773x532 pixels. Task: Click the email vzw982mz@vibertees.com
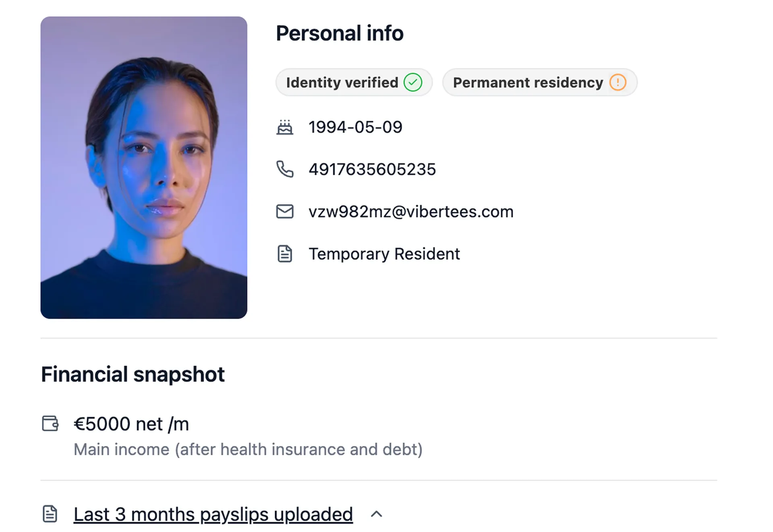[411, 212]
